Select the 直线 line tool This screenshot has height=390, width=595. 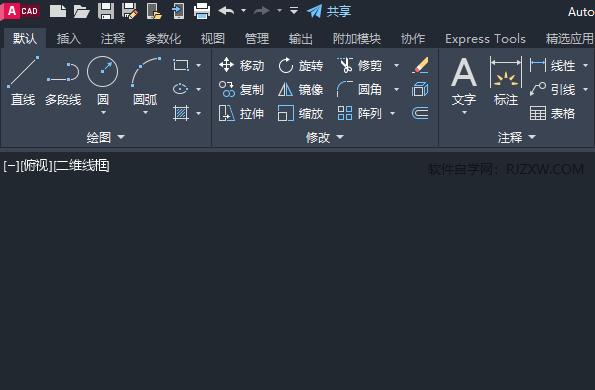pyautogui.click(x=23, y=81)
